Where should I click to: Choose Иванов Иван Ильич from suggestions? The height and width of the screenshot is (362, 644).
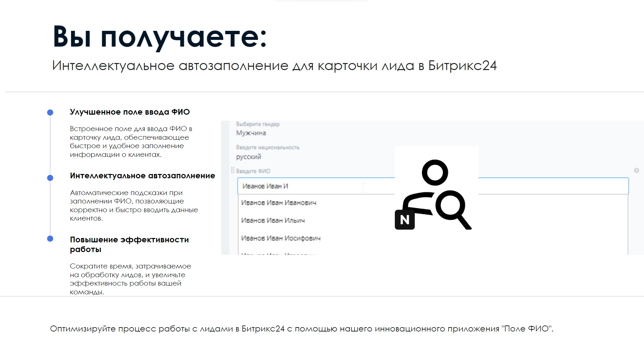click(x=273, y=221)
